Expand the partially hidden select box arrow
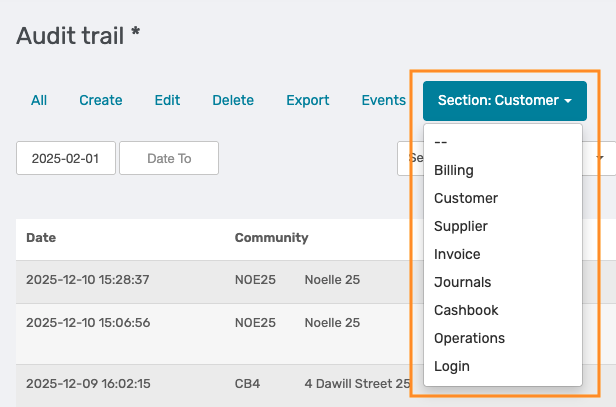This screenshot has height=407, width=616. [x=600, y=158]
